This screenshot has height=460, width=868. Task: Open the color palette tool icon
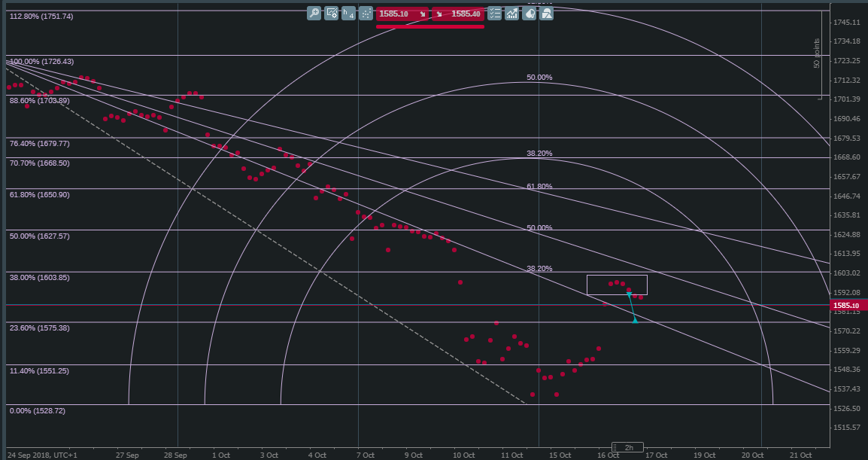tap(530, 14)
